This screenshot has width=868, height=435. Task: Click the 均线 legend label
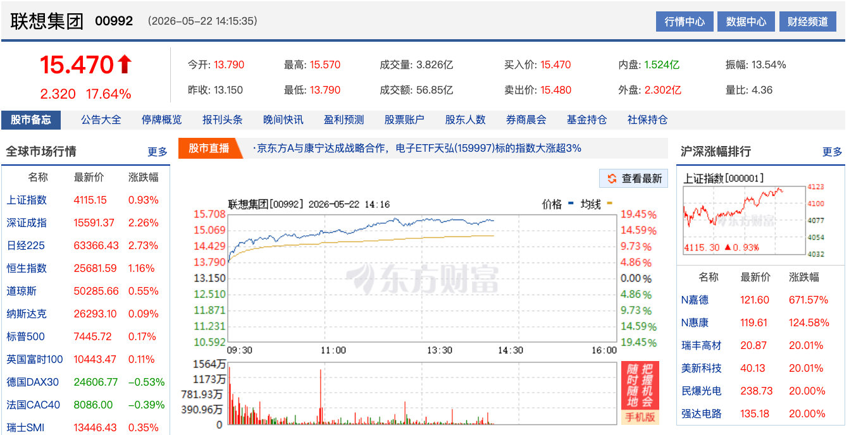point(591,204)
